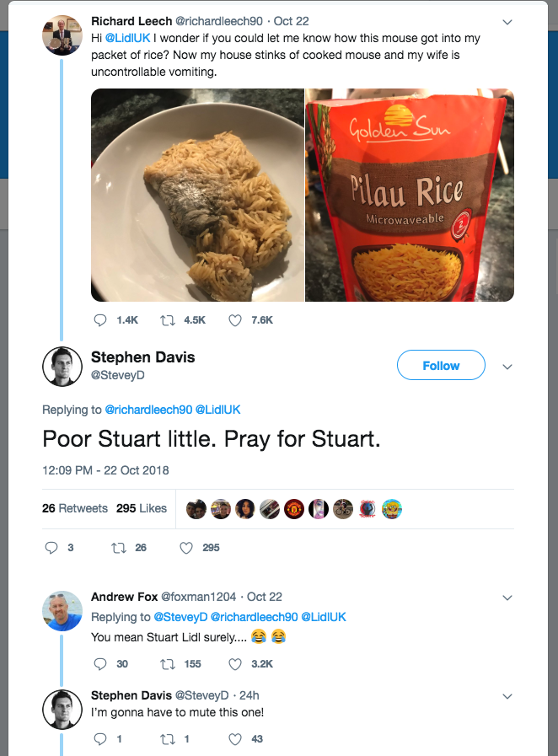The image size is (558, 756).
Task: Reply to Richard Leech's mouse tweet
Action: pyautogui.click(x=100, y=320)
